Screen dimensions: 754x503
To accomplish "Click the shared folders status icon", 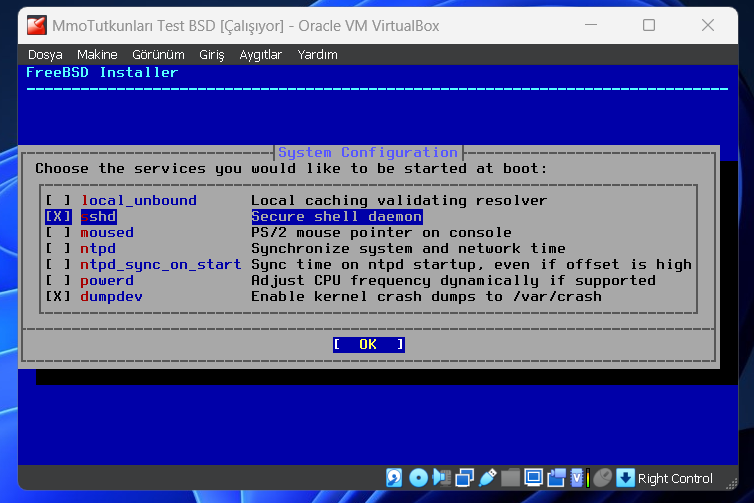I will 510,478.
